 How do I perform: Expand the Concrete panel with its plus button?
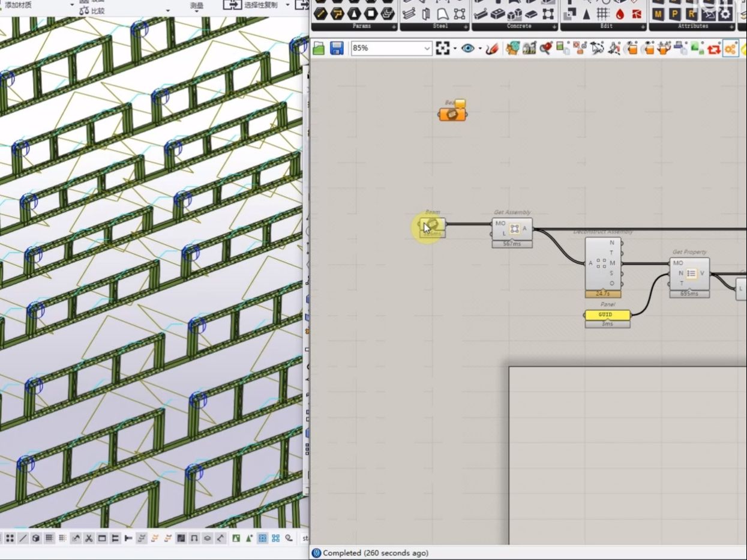[554, 26]
